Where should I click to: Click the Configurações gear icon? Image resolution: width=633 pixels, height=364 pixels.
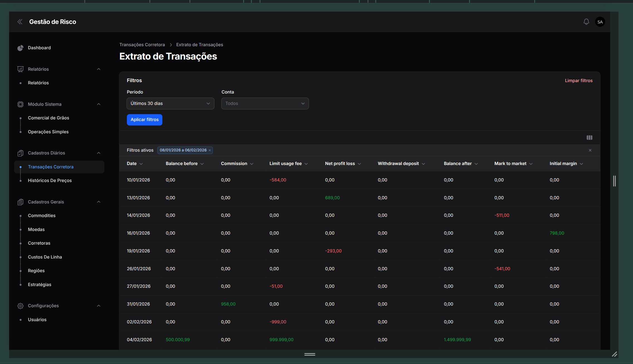coord(20,306)
